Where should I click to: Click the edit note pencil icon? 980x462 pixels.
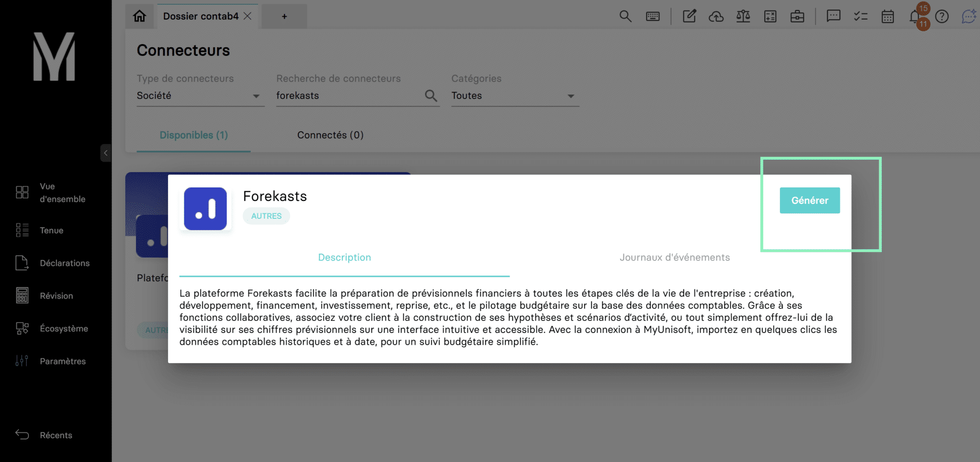pos(689,16)
